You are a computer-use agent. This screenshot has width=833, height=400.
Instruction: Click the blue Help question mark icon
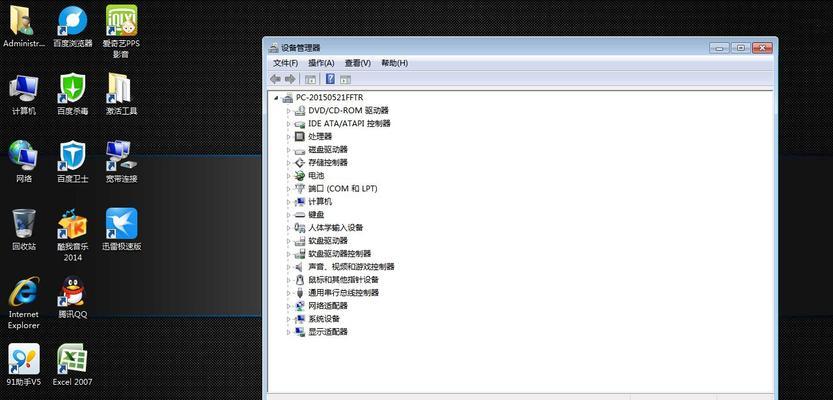pos(330,79)
